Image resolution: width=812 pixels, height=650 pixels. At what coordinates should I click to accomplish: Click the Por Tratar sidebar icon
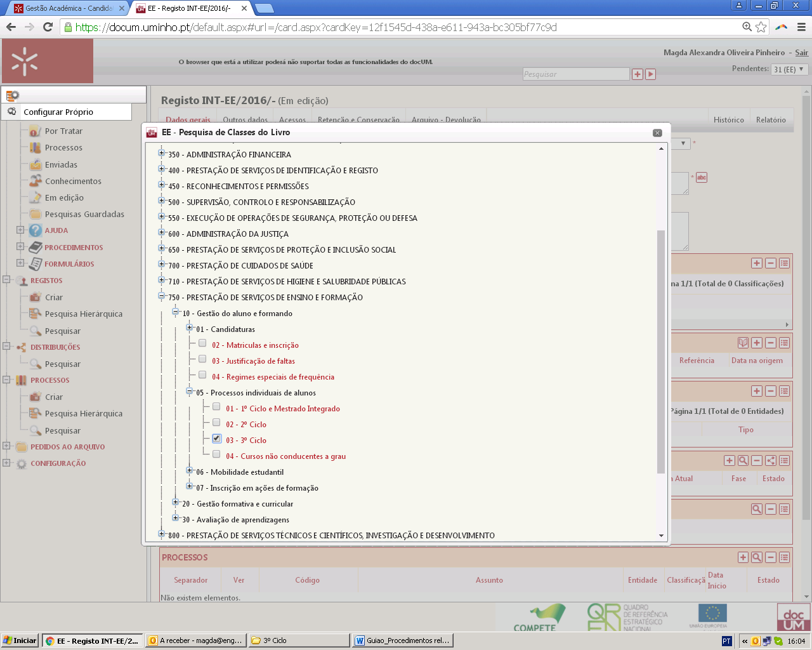35,131
